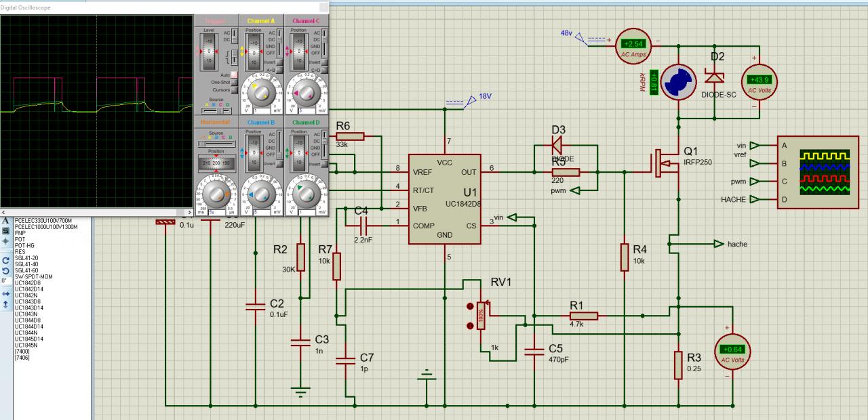The height and width of the screenshot is (420, 868).
Task: Toggle Channel D Invert button
Action: [x=324, y=164]
